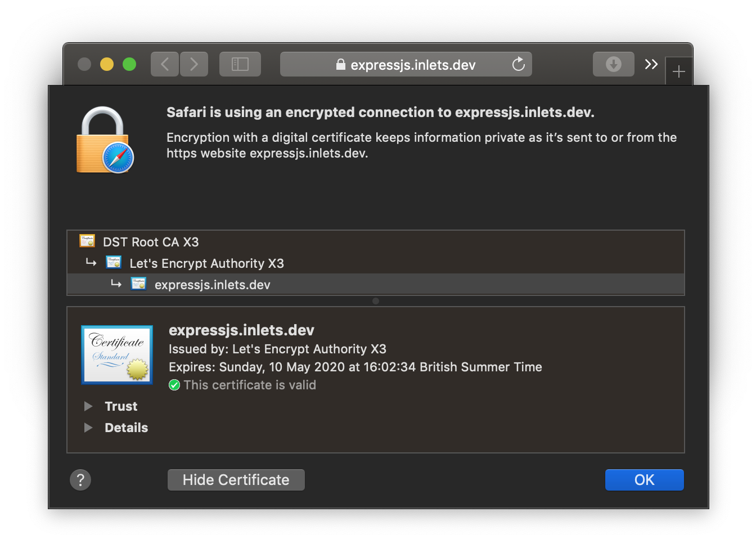Show more toolbar items chevron

(x=651, y=64)
